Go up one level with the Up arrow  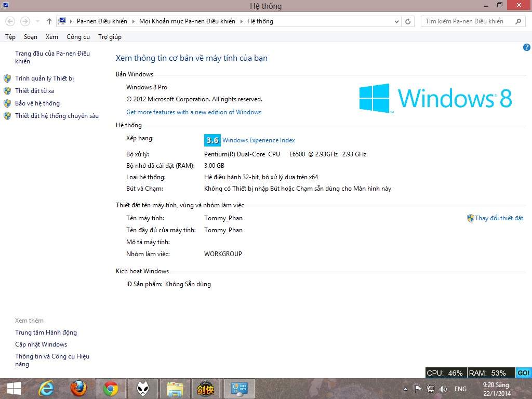pos(49,21)
